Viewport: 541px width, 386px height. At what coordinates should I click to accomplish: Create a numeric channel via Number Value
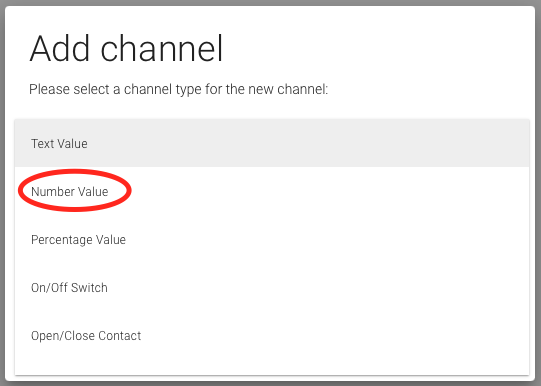[272, 191]
